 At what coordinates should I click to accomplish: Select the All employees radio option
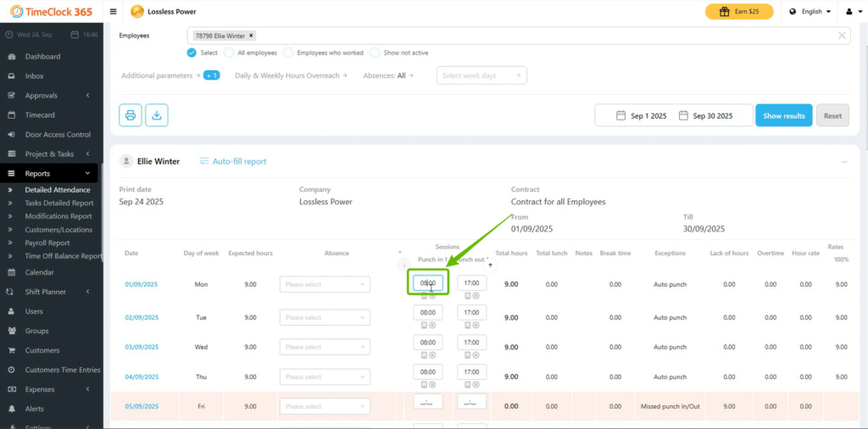pyautogui.click(x=230, y=53)
